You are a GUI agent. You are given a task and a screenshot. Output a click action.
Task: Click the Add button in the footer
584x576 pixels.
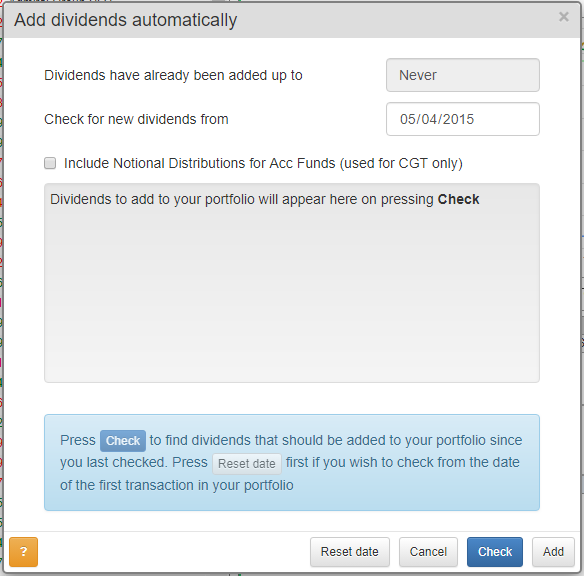pyautogui.click(x=553, y=551)
